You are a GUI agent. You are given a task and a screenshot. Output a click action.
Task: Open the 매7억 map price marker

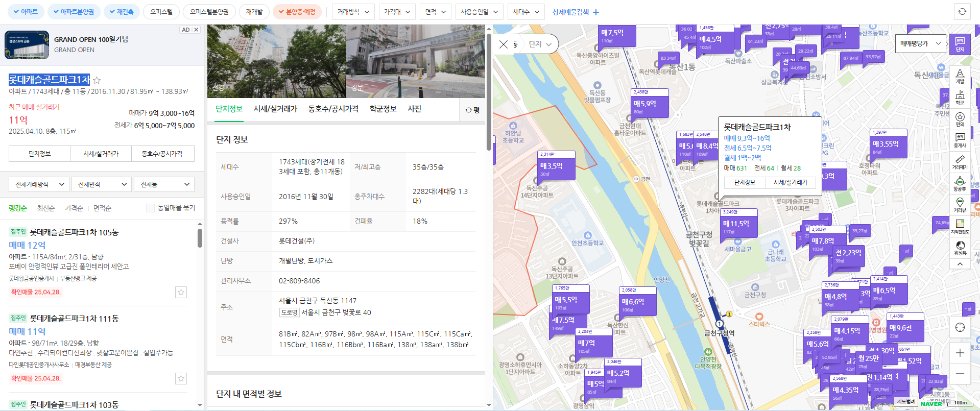click(594, 343)
